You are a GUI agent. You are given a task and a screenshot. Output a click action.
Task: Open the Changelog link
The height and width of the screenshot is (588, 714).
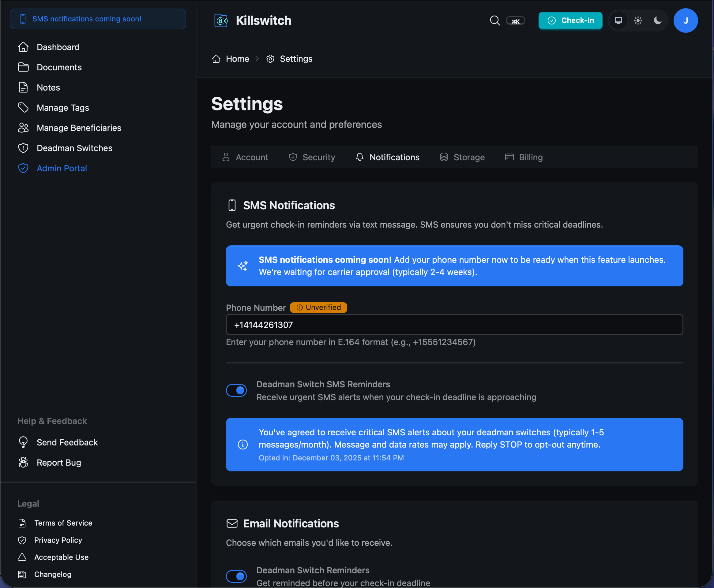coord(53,574)
